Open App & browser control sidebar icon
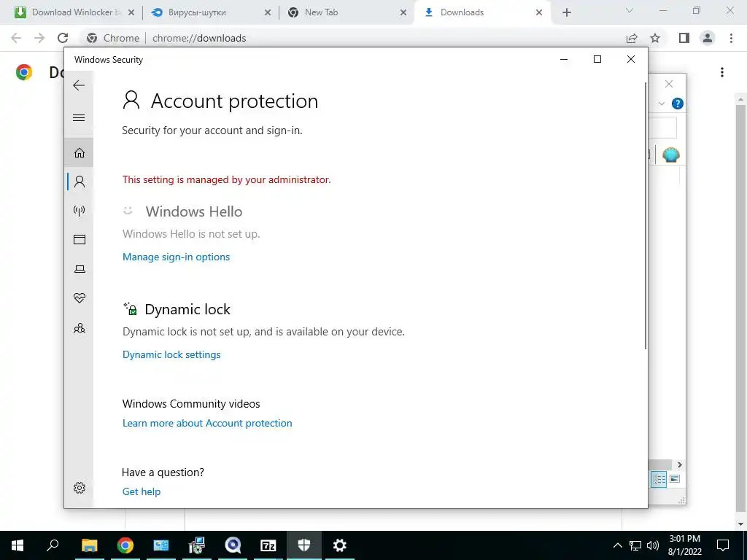The height and width of the screenshot is (560, 747). point(79,239)
